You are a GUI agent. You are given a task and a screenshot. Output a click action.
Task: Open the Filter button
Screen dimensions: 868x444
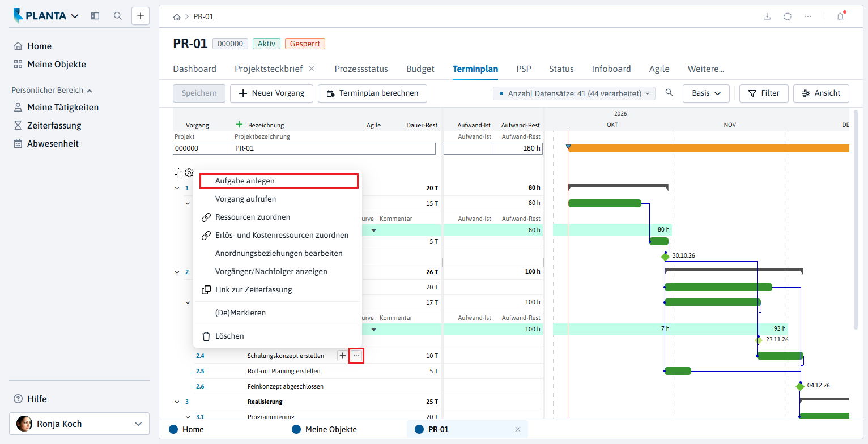[x=764, y=93]
